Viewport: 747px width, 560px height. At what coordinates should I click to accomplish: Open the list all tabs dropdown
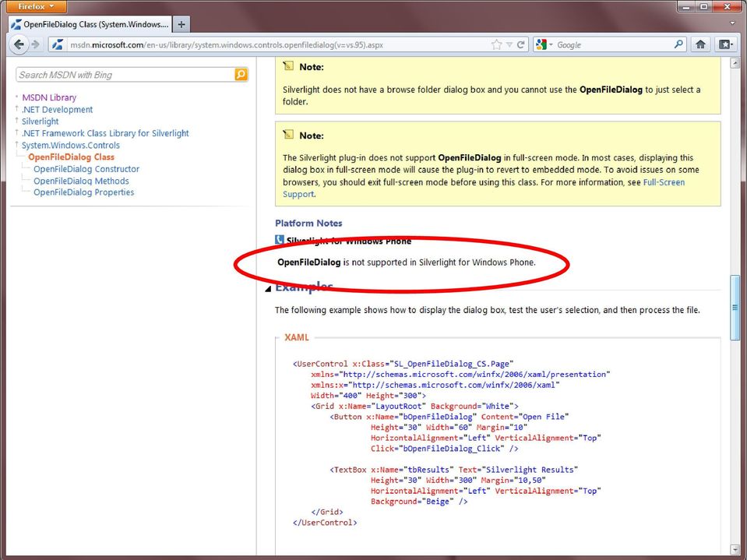point(733,23)
